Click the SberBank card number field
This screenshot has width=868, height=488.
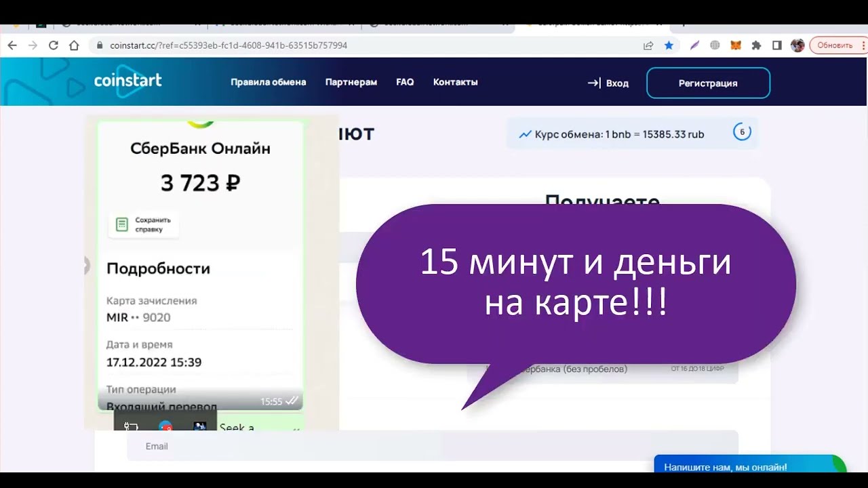point(602,369)
